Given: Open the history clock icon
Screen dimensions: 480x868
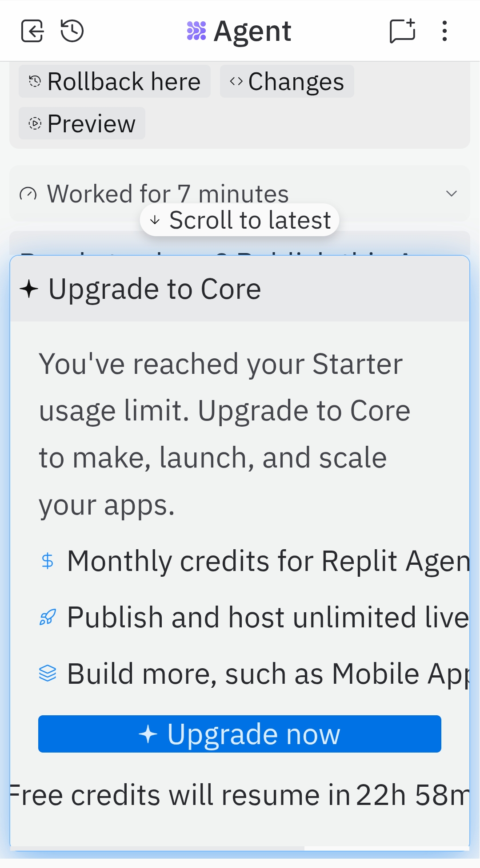Looking at the screenshot, I should (x=72, y=31).
